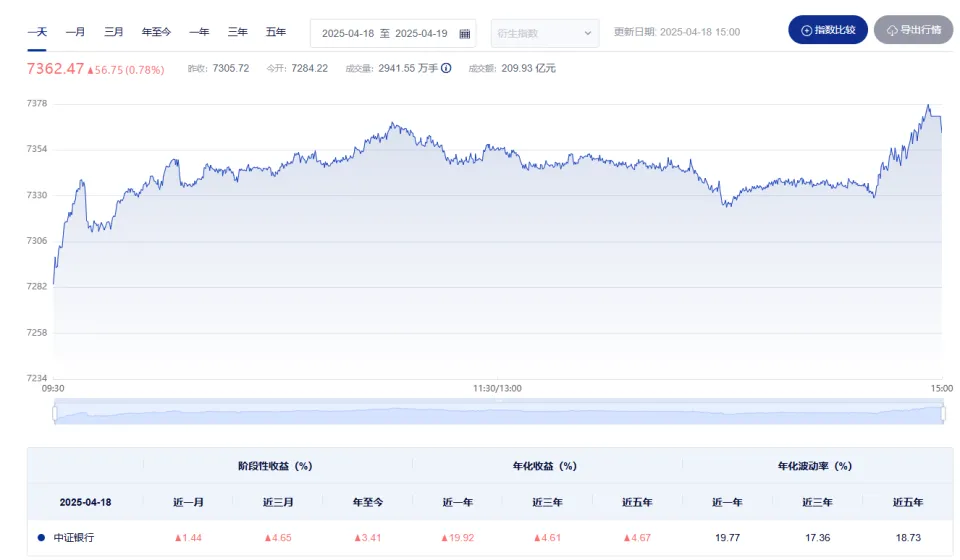Viewport: 960px width, 560px height.
Task: Switch to the 一年 range tab
Action: 199,32
